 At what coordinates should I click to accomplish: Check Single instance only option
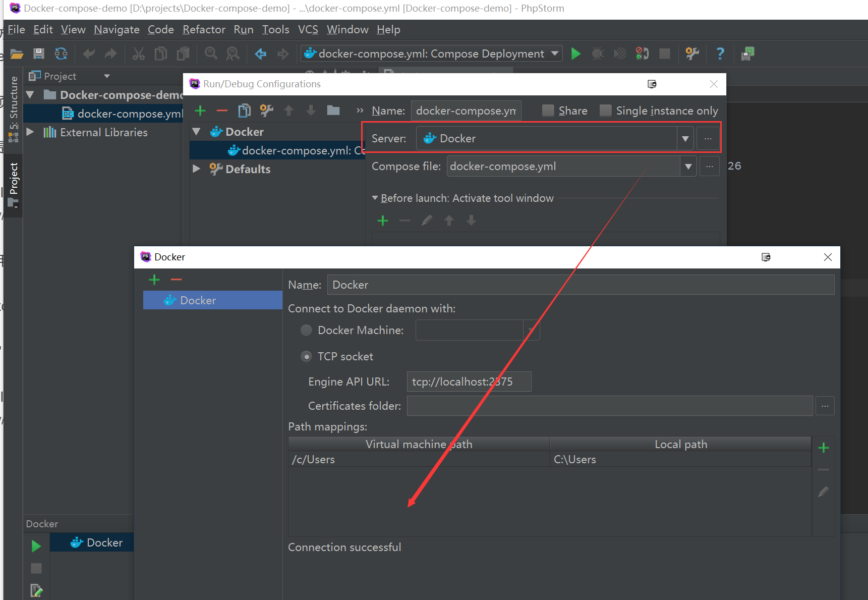pyautogui.click(x=605, y=111)
